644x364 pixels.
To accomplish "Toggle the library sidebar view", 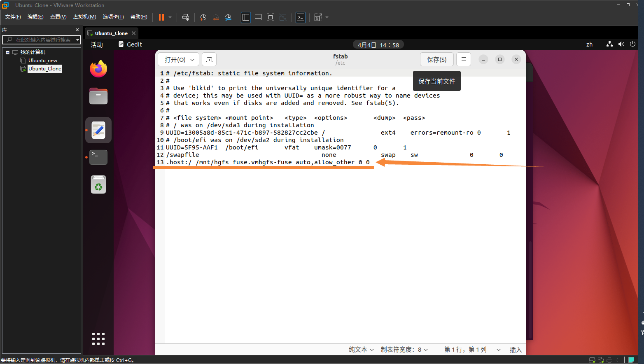I will click(246, 17).
